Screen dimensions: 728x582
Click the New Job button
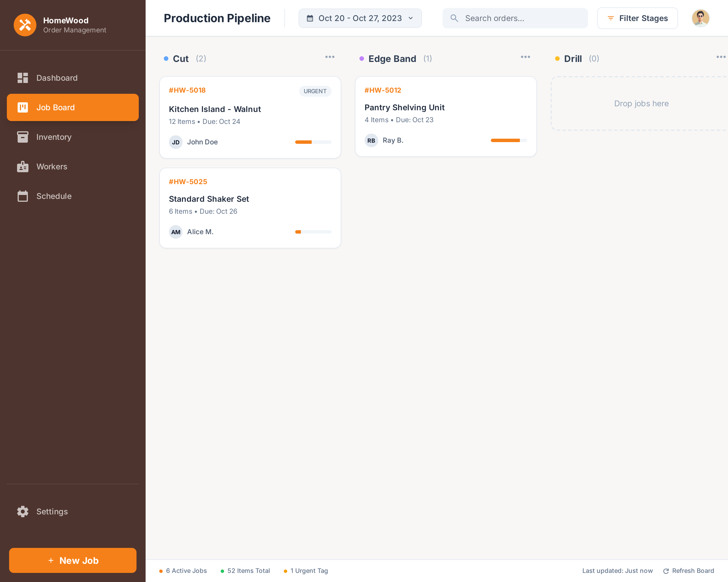pos(73,560)
